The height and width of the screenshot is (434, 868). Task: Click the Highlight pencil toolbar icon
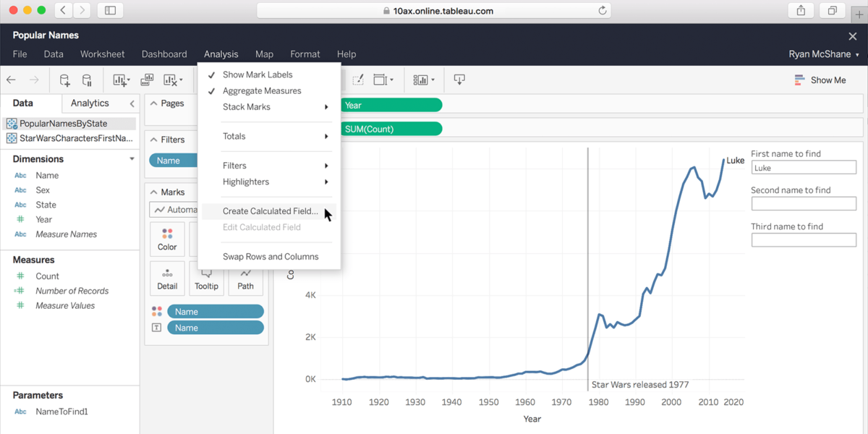coord(358,80)
